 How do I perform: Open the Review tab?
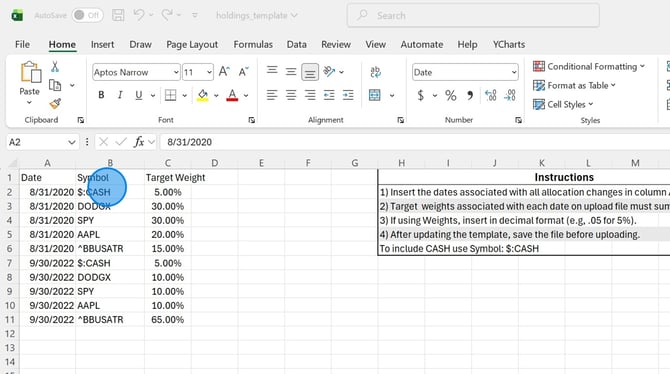[336, 44]
